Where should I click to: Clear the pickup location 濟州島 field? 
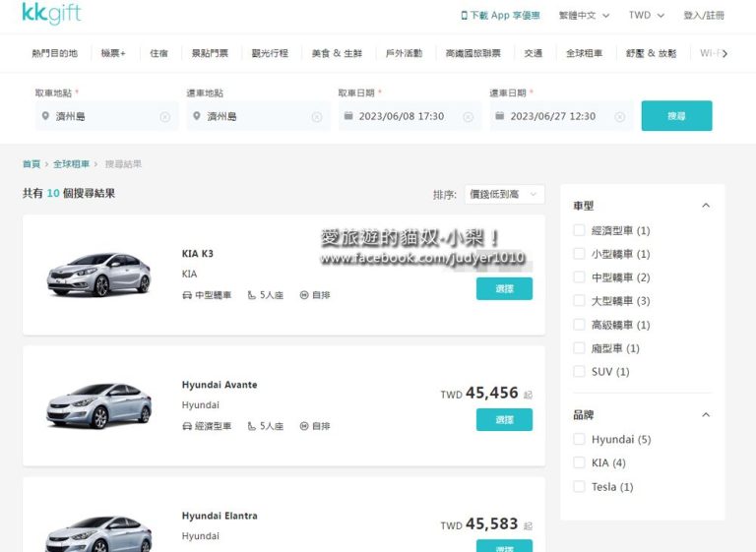coord(164,117)
